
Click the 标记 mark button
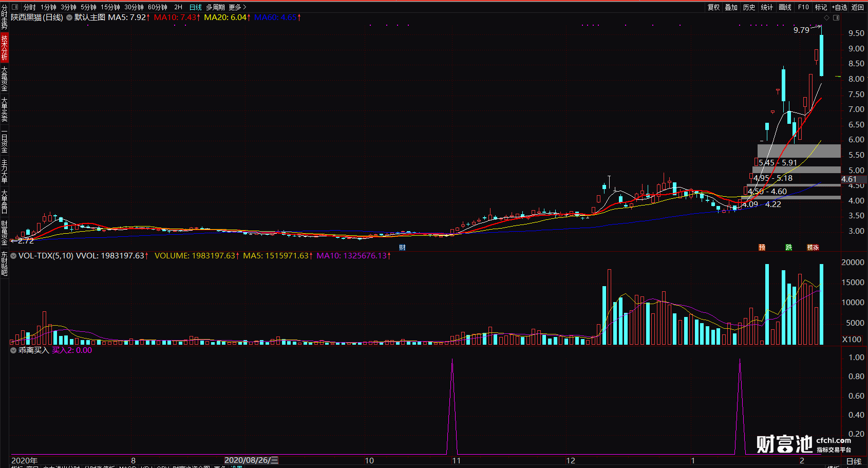click(821, 7)
